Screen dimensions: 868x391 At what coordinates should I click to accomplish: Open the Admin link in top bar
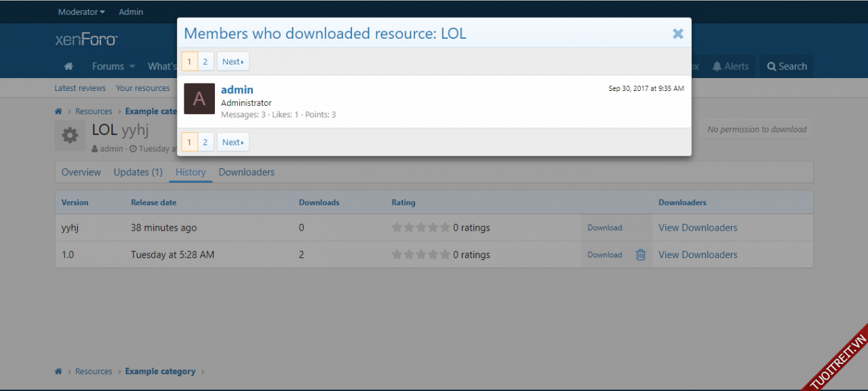tap(131, 12)
